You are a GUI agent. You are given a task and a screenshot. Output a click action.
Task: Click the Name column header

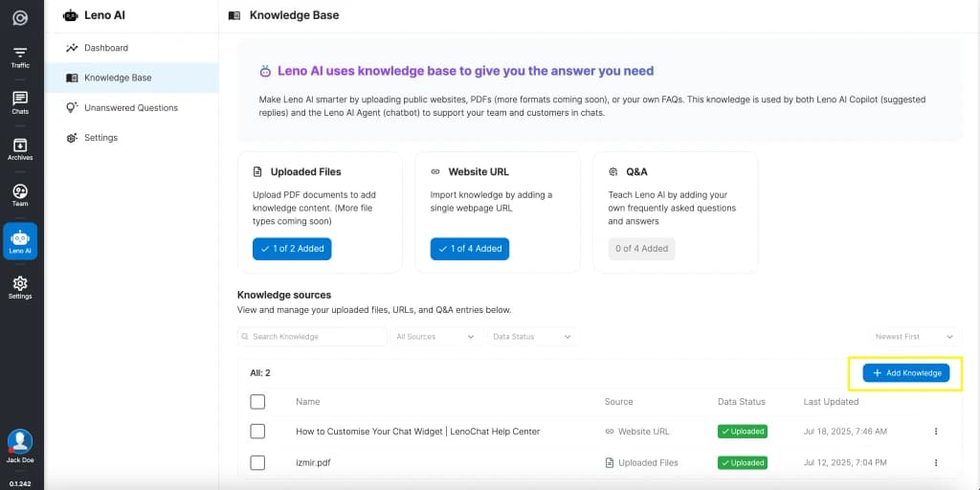[307, 402]
